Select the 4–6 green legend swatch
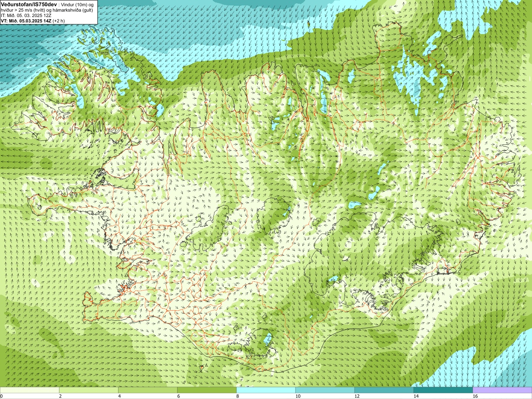The width and height of the screenshot is (532, 399). [x=148, y=390]
